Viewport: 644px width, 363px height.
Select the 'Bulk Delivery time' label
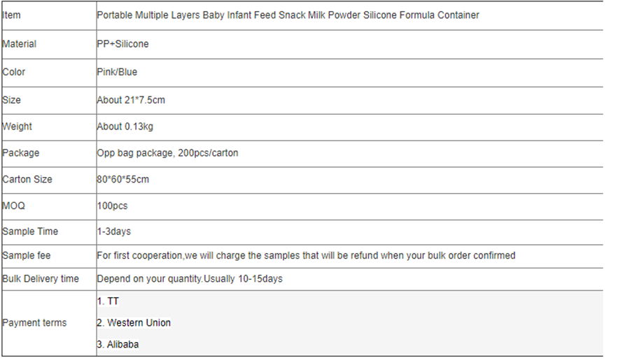click(41, 279)
